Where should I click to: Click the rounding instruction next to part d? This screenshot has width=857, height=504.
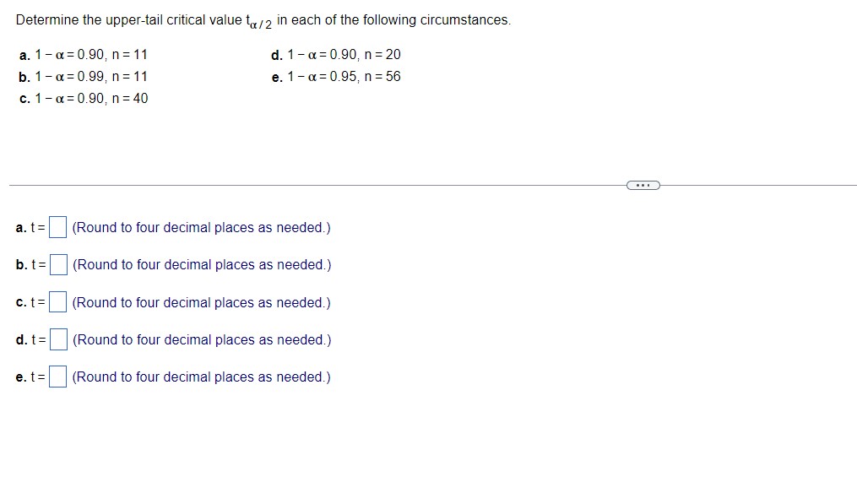pos(203,339)
